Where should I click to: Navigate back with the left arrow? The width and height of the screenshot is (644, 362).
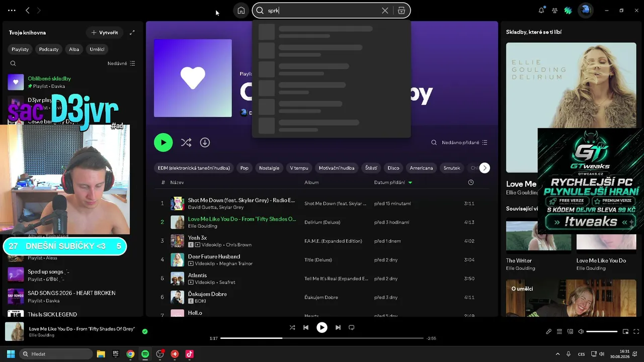click(x=28, y=10)
